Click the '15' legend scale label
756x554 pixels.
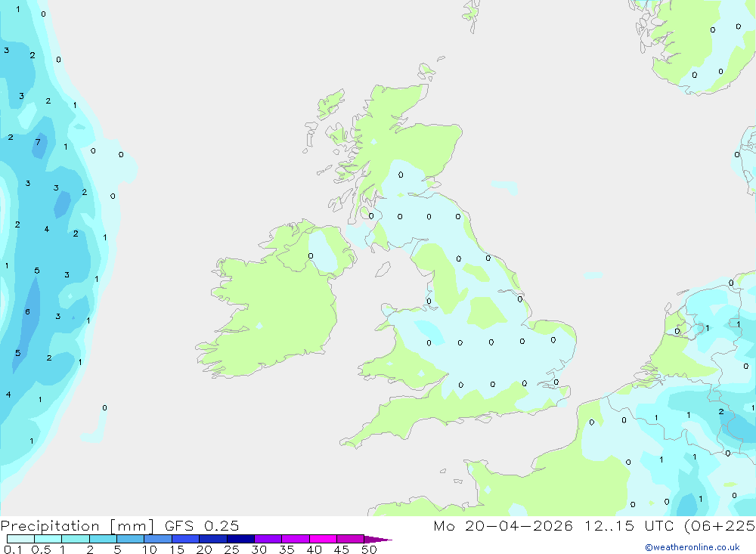[x=177, y=549]
